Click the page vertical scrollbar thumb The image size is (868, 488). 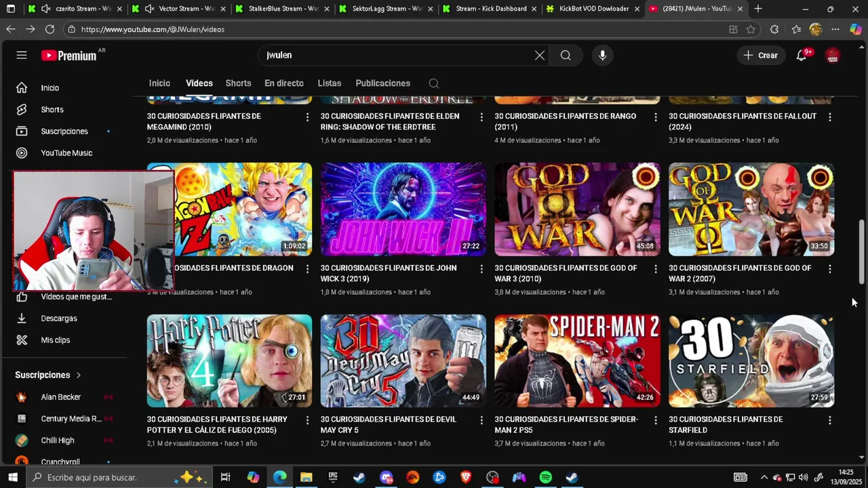pos(862,251)
